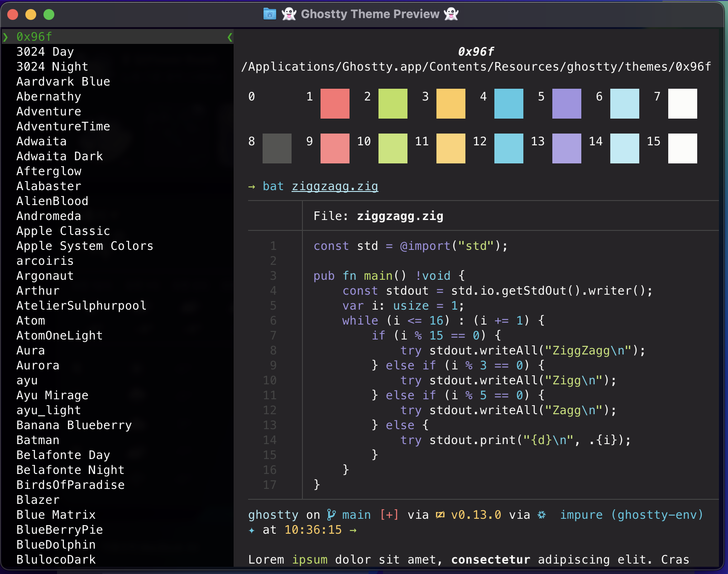Select the Atom theme
The image size is (728, 574).
[x=30, y=320]
